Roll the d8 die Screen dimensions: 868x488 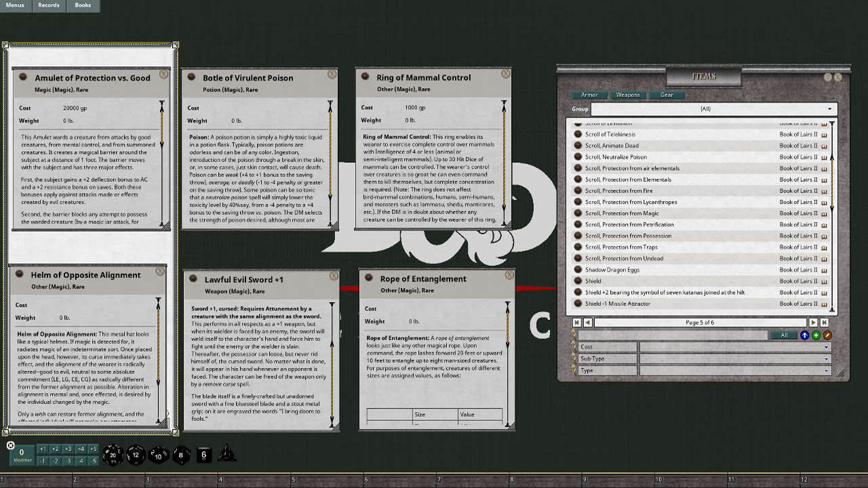pyautogui.click(x=180, y=455)
